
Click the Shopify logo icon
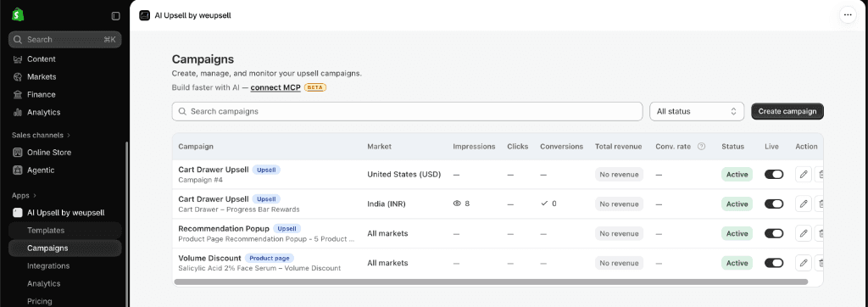coord(17,15)
